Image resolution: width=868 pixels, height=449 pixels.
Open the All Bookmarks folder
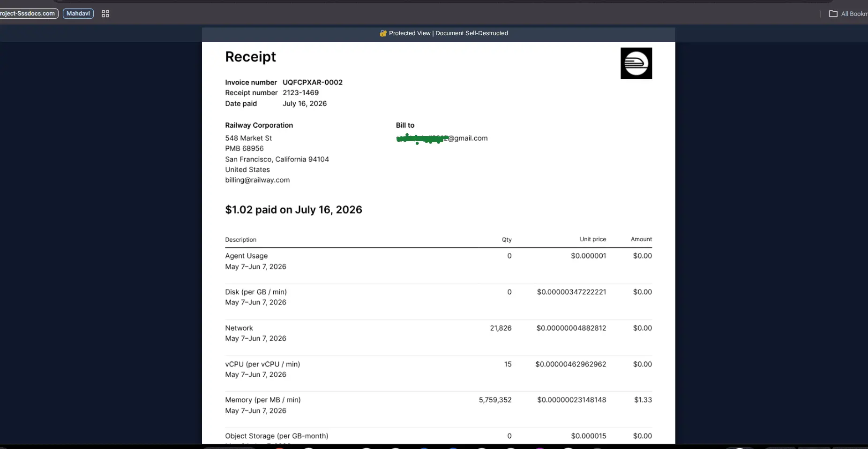pyautogui.click(x=848, y=14)
